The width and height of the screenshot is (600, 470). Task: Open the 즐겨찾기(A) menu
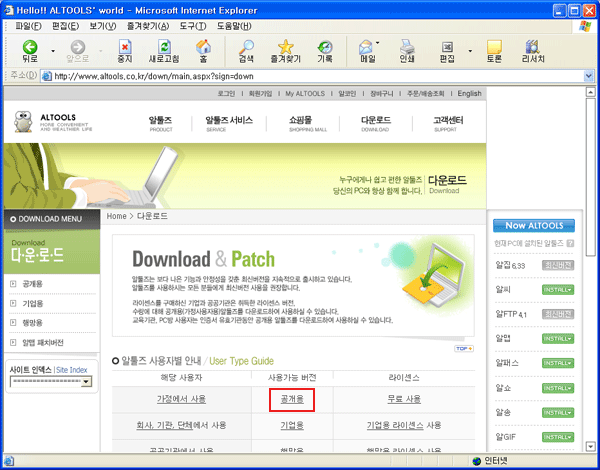148,26
